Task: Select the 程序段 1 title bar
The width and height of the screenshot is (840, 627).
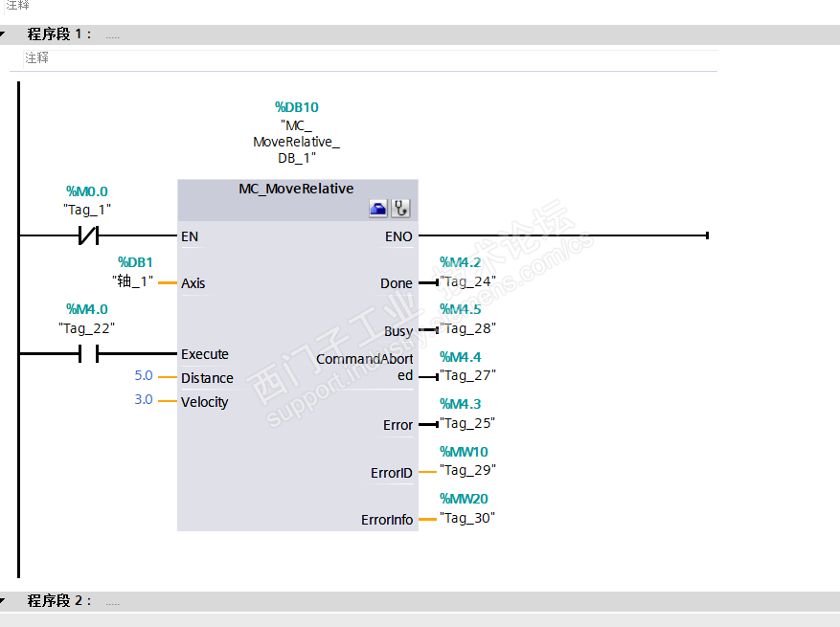Action: [x=59, y=34]
